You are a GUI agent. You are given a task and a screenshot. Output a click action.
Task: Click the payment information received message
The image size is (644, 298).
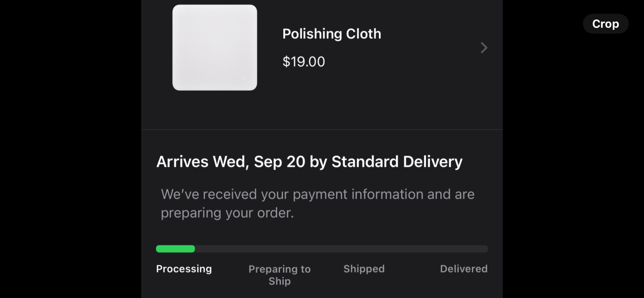pos(317,194)
